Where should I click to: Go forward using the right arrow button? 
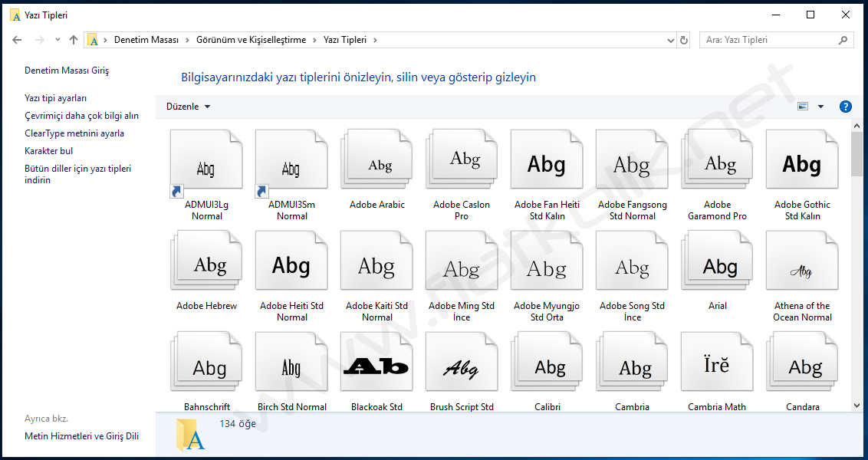pyautogui.click(x=40, y=40)
